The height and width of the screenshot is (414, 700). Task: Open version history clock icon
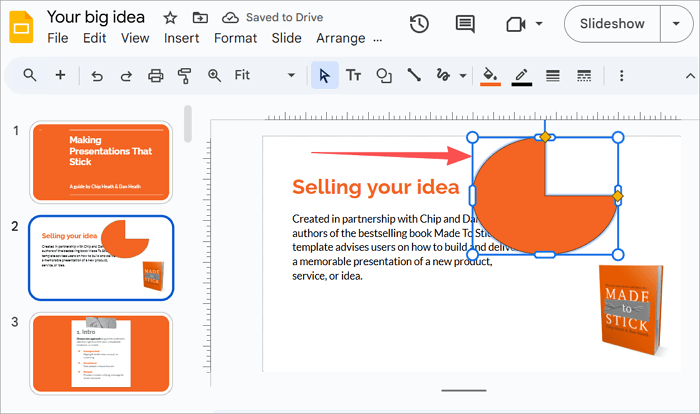click(x=419, y=24)
